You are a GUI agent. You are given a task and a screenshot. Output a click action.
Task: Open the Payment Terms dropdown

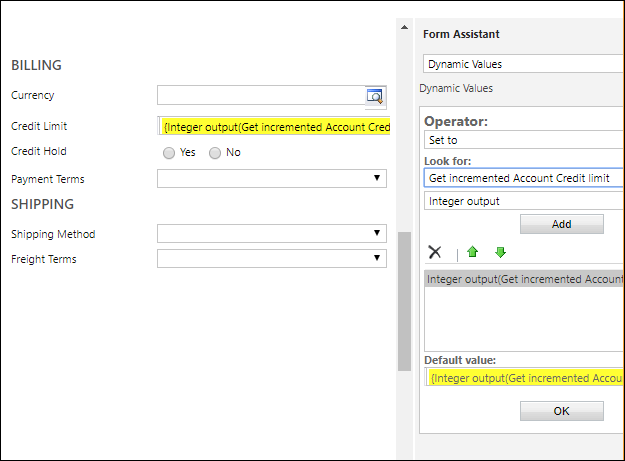pyautogui.click(x=271, y=179)
